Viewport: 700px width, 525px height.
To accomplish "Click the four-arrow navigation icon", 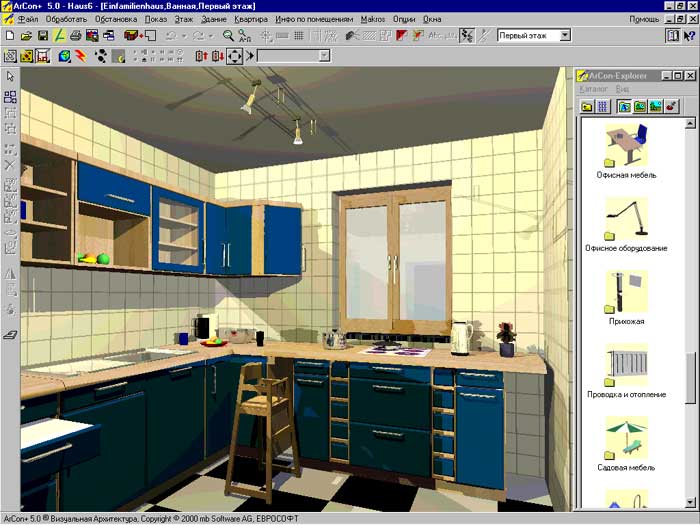I will tap(233, 56).
